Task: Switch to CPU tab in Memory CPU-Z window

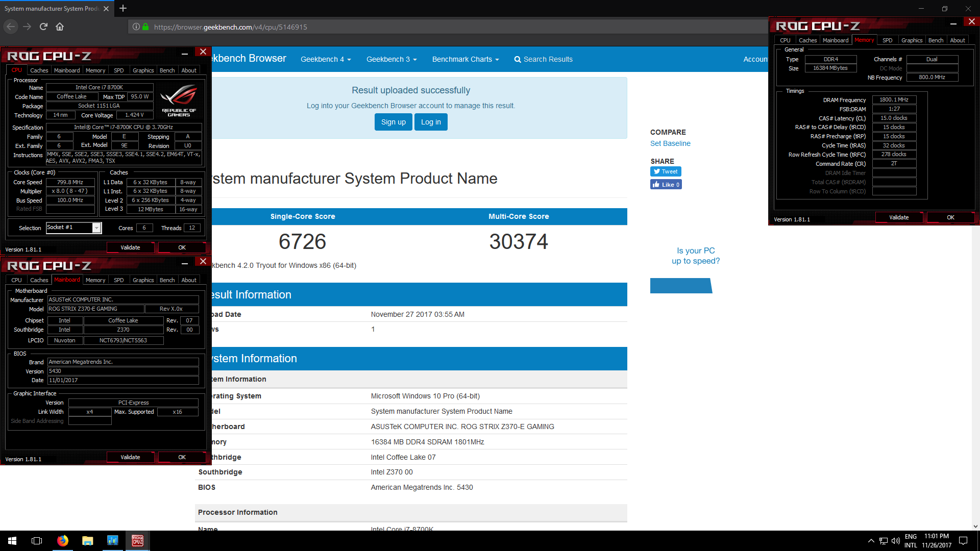Action: 785,40
